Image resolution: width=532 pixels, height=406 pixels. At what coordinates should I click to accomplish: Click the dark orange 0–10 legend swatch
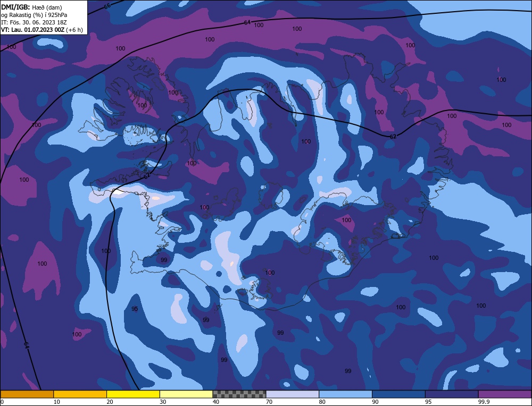(x=27, y=394)
